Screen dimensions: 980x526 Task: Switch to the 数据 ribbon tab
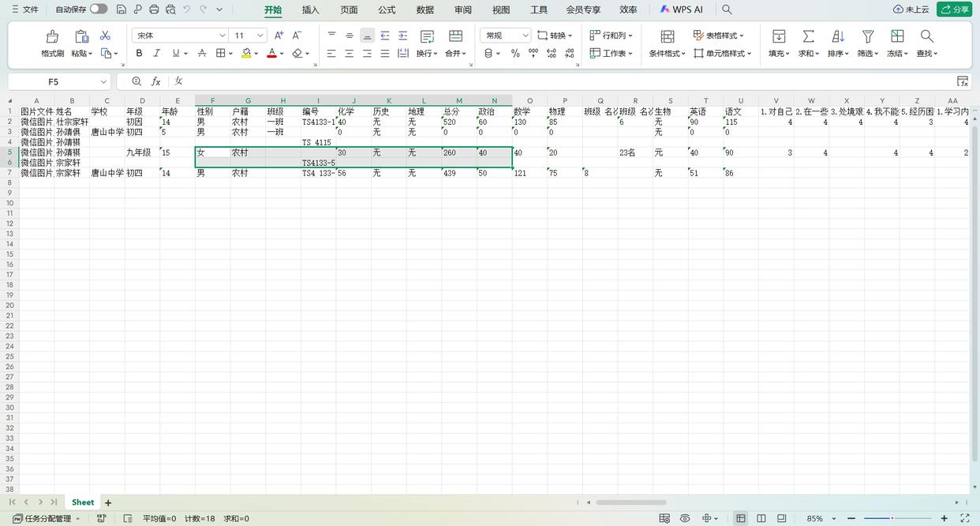(x=425, y=9)
